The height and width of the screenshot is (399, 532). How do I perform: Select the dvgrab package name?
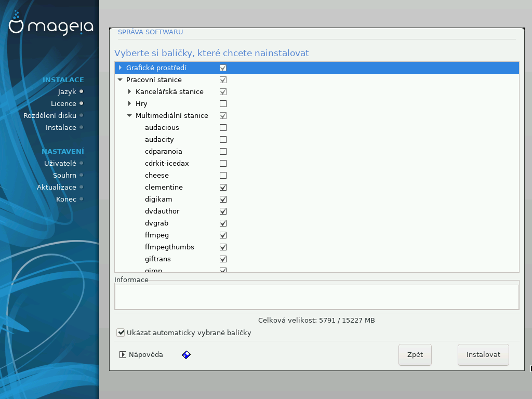(x=156, y=223)
